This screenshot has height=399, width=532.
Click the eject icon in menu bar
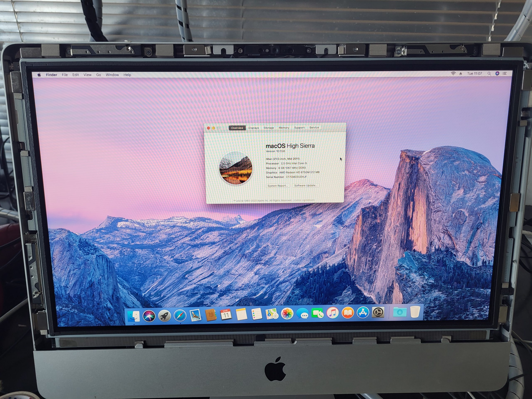(x=461, y=74)
